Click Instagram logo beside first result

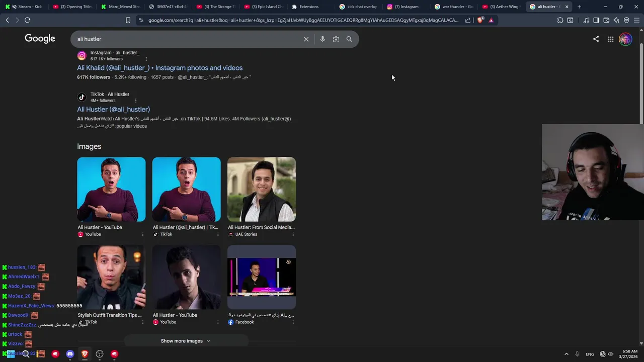point(82,56)
